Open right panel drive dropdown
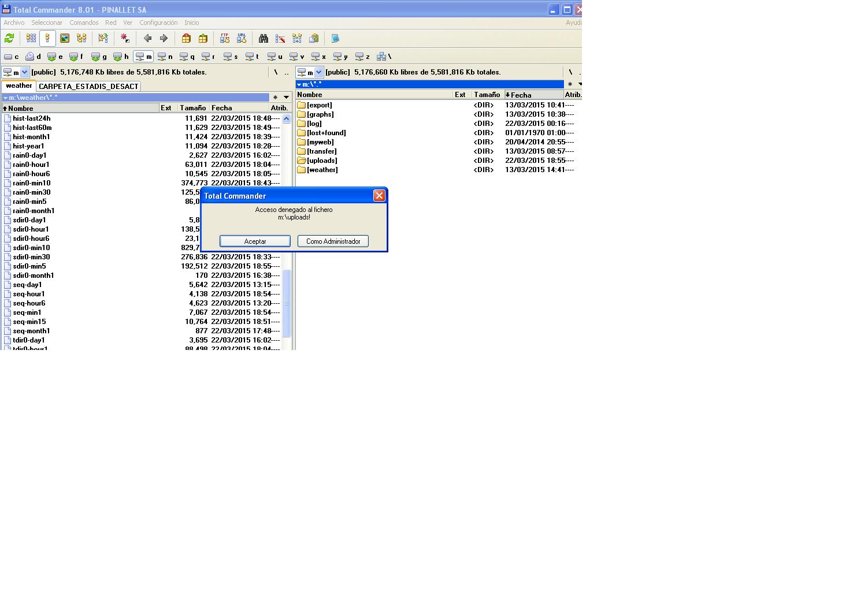 tap(318, 72)
